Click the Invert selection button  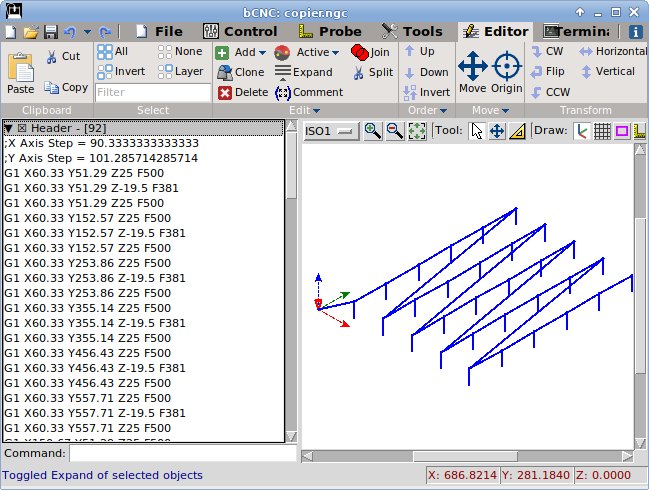tap(121, 71)
